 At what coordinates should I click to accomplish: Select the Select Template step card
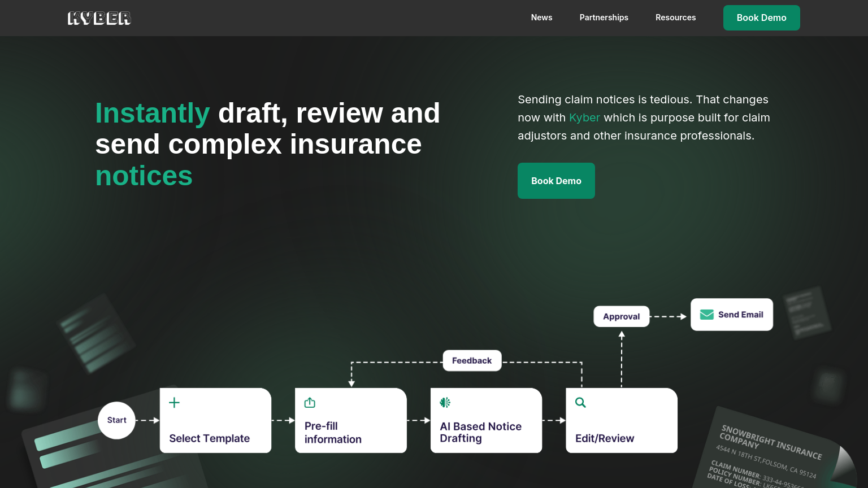coord(215,421)
